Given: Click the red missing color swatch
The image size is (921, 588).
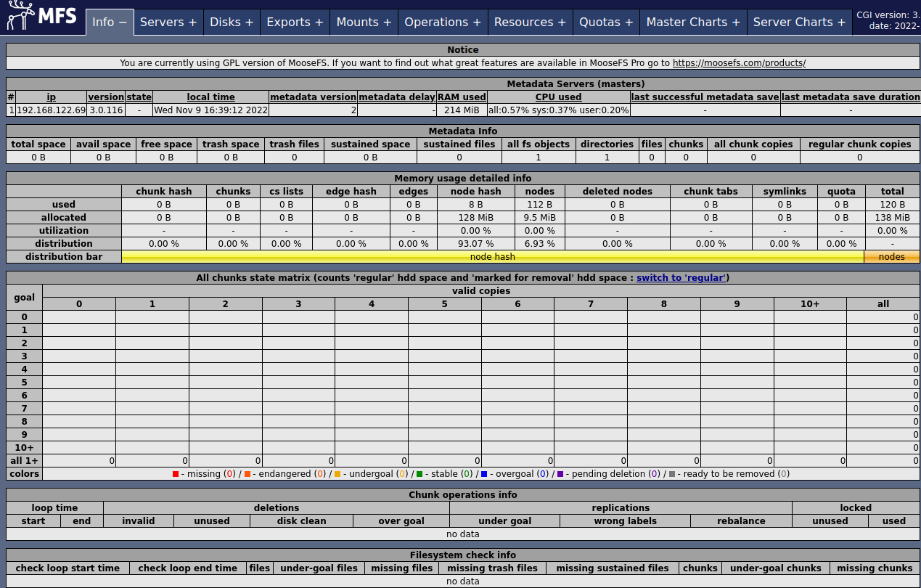Looking at the screenshot, I should [176, 474].
